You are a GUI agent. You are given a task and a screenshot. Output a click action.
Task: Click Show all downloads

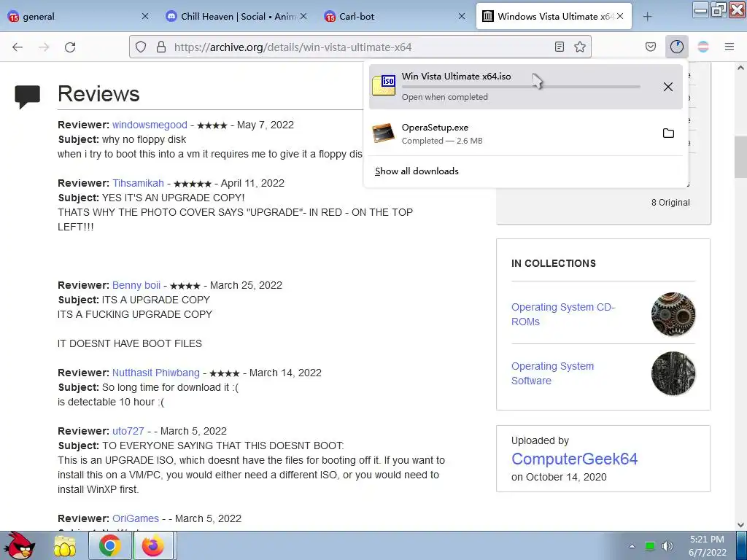[417, 171]
